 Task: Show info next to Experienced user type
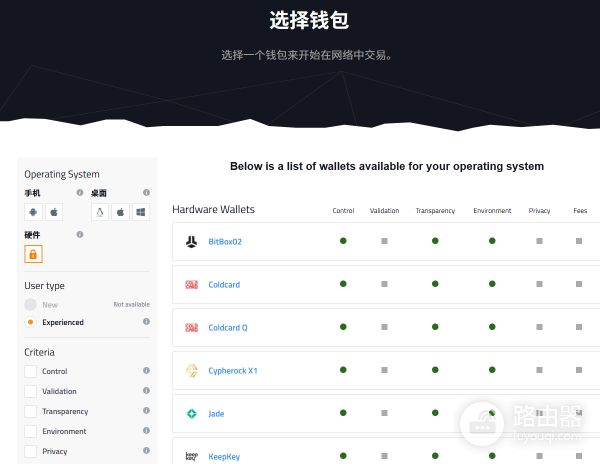click(146, 322)
